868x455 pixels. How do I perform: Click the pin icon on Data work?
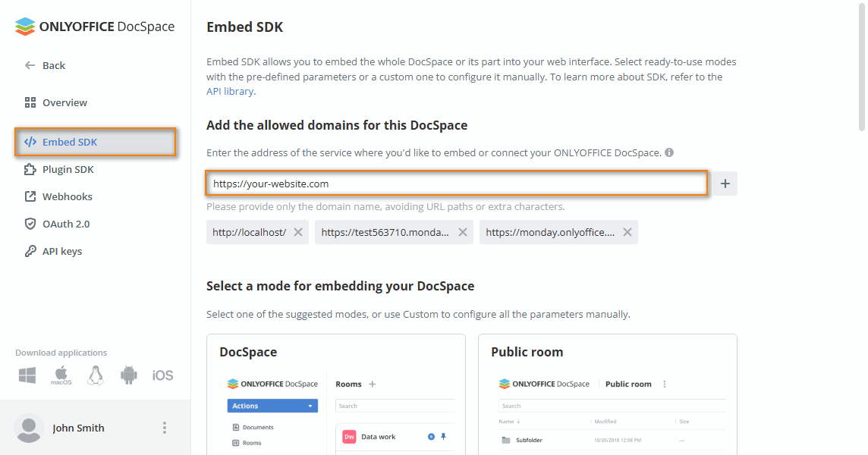pyautogui.click(x=443, y=437)
